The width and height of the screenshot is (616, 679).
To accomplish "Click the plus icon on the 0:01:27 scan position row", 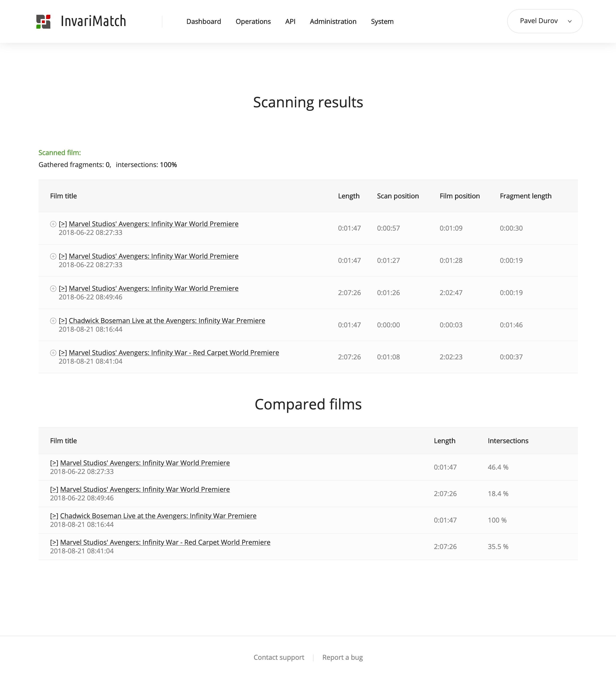I will click(x=53, y=256).
